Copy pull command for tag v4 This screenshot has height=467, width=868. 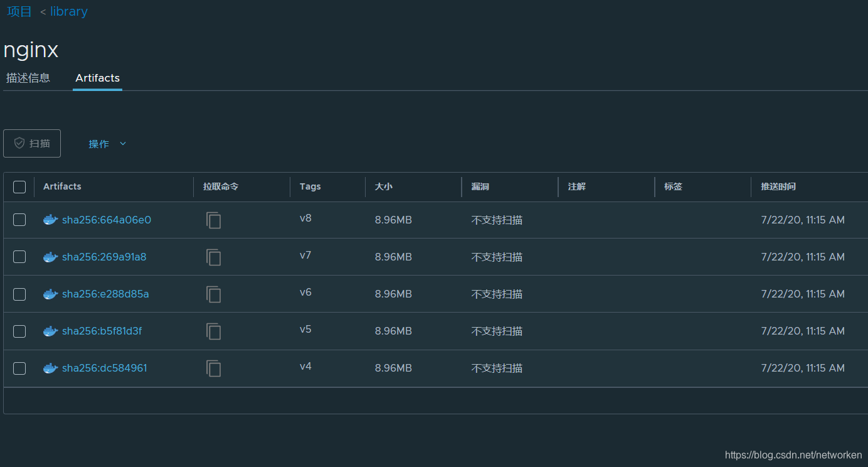[x=214, y=368]
